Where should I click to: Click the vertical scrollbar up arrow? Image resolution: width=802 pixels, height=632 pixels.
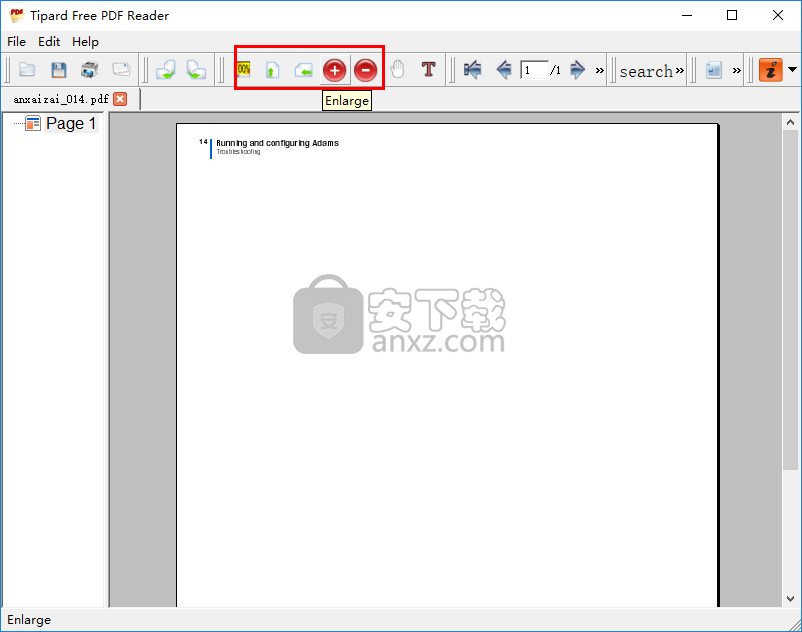click(x=790, y=122)
